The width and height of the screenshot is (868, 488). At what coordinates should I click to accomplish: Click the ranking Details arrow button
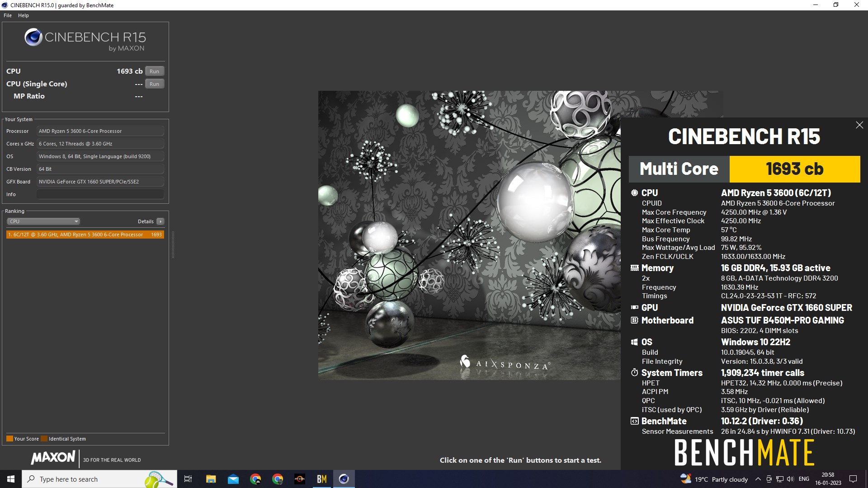point(160,221)
